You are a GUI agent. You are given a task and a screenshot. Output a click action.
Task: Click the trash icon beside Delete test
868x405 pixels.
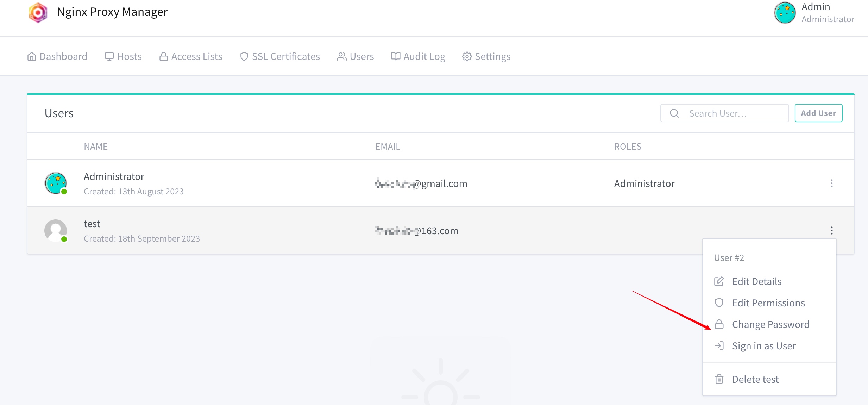pyautogui.click(x=719, y=379)
